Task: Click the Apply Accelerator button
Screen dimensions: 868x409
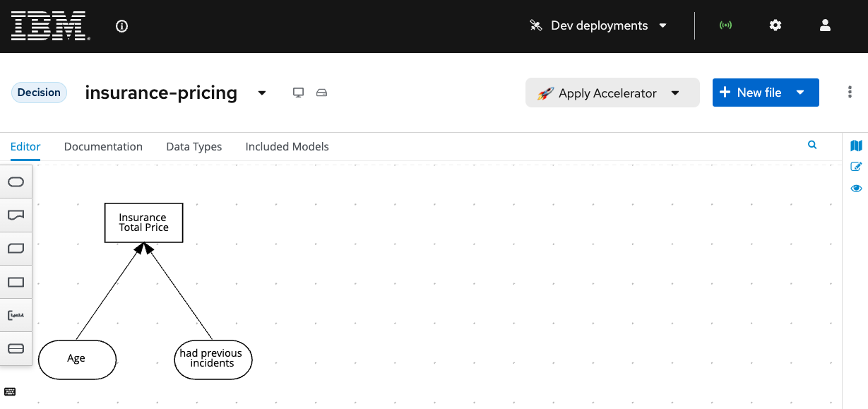Action: pyautogui.click(x=612, y=93)
